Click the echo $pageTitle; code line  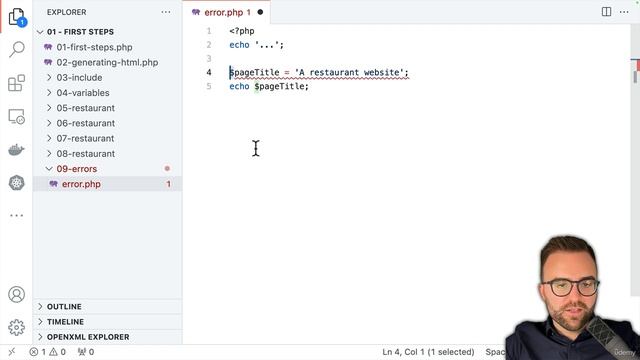[269, 87]
